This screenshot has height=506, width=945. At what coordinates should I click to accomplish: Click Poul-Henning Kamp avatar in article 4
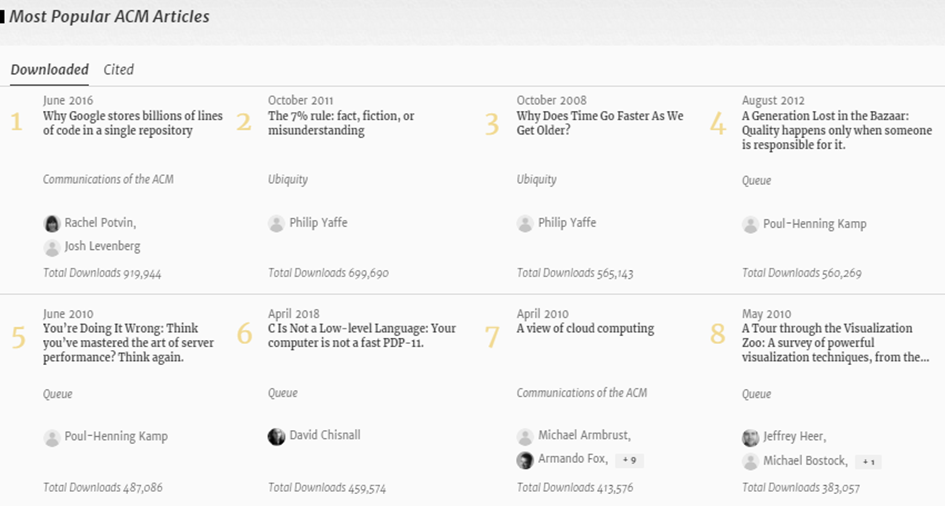(x=750, y=225)
